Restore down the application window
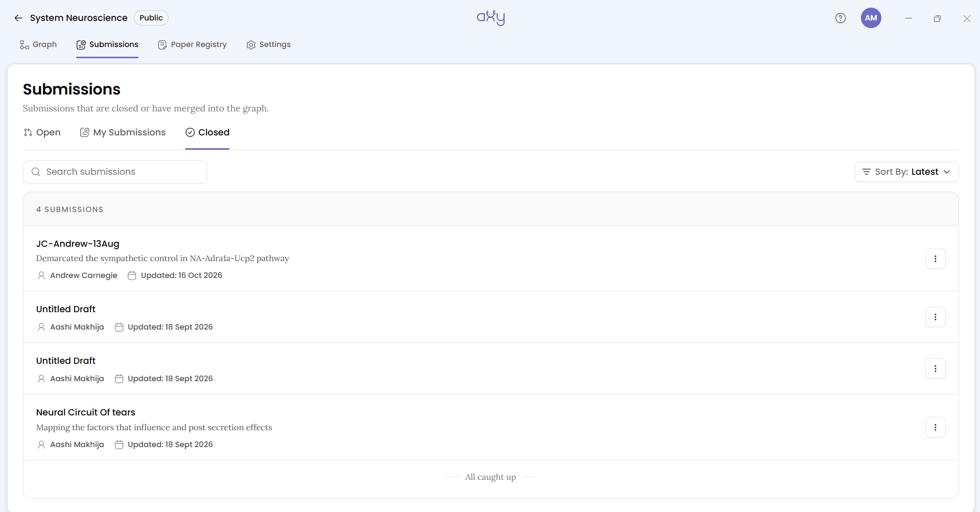 point(937,18)
